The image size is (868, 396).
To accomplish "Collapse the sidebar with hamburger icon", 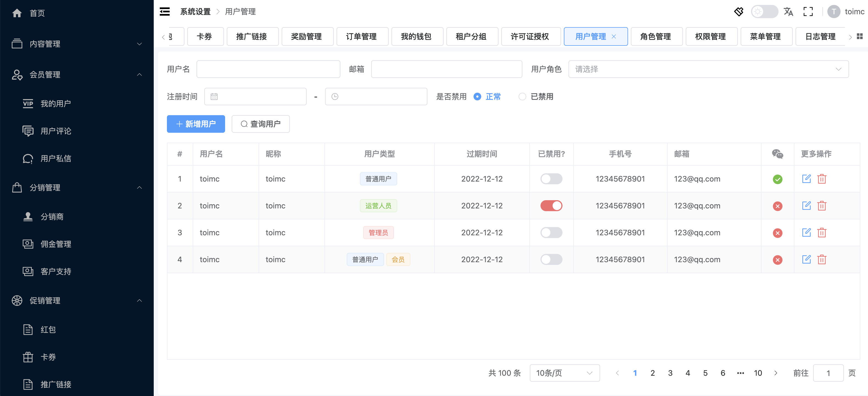I will 164,12.
